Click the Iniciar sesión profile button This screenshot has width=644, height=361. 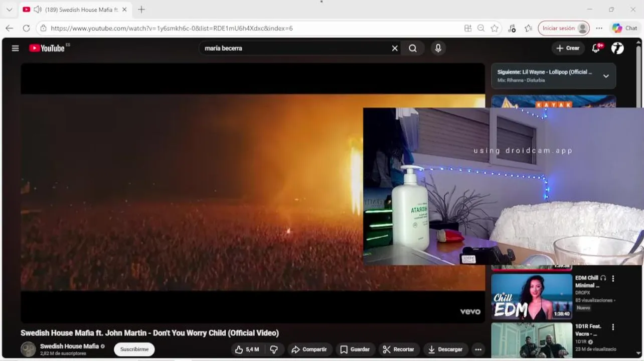(x=564, y=28)
